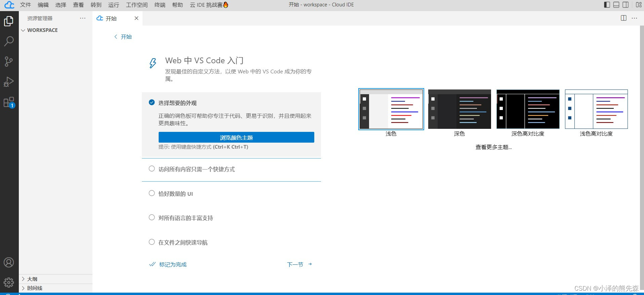
Task: Choose the 浅色 light theme thumbnail
Action: [x=391, y=109]
